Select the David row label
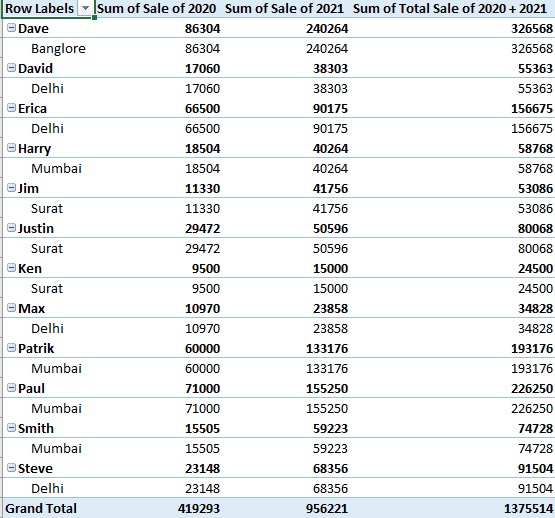This screenshot has height=518, width=555. pos(35,68)
